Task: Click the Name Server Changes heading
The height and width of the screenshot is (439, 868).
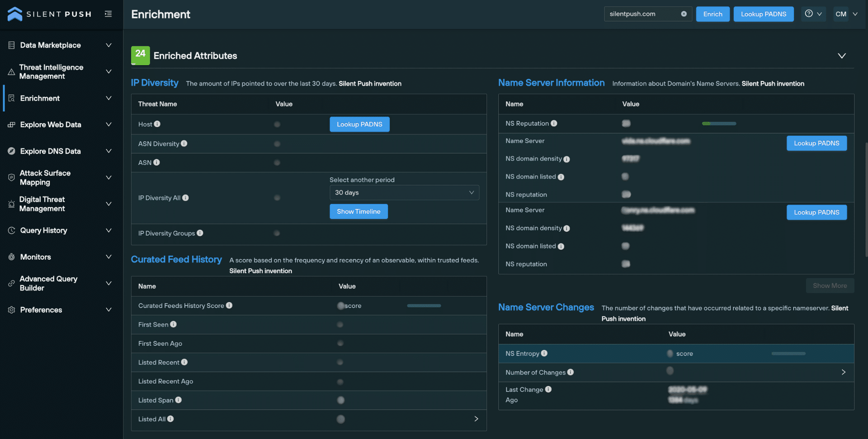Action: click(546, 307)
